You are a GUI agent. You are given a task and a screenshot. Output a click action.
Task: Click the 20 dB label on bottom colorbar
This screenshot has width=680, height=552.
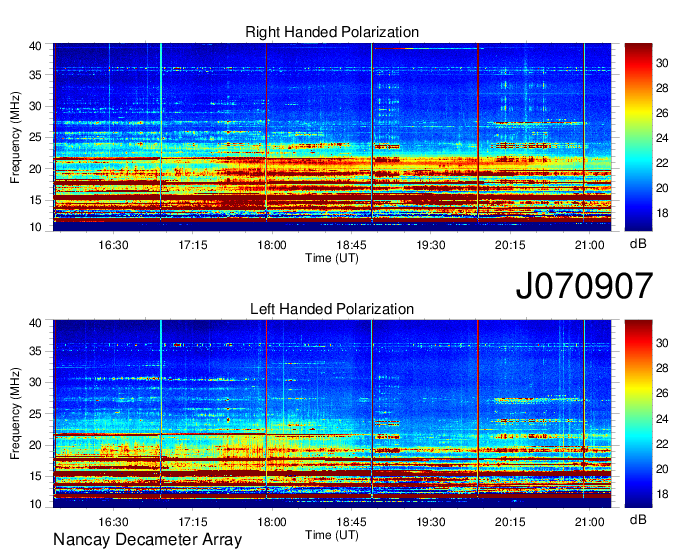tap(662, 469)
